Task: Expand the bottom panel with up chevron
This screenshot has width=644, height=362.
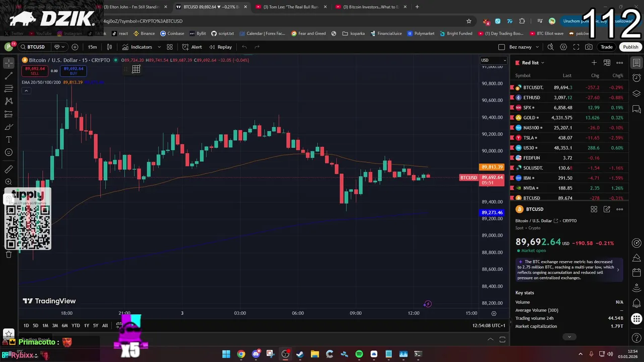Action: 491,339
